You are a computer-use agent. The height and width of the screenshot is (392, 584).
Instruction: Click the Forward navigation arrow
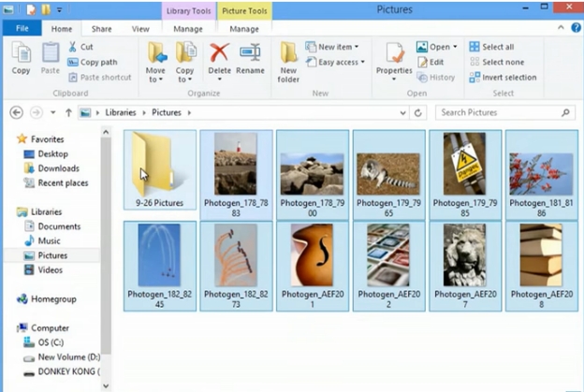(36, 112)
